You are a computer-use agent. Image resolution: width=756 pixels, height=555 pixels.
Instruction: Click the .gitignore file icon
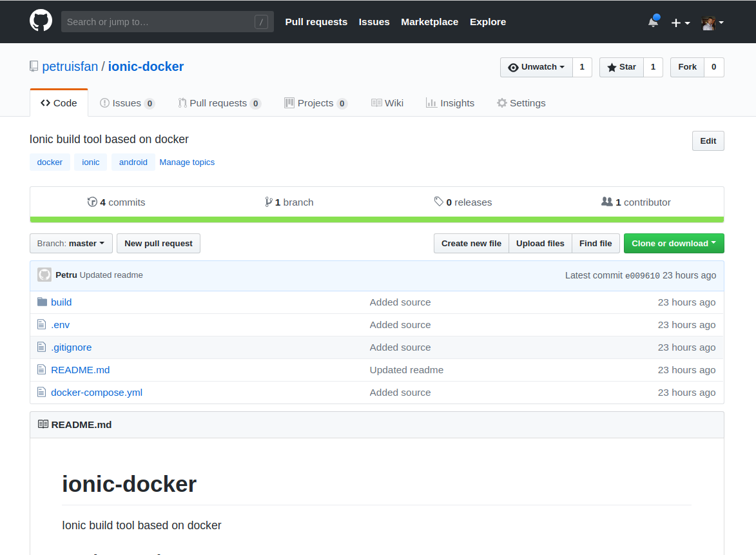(x=41, y=347)
